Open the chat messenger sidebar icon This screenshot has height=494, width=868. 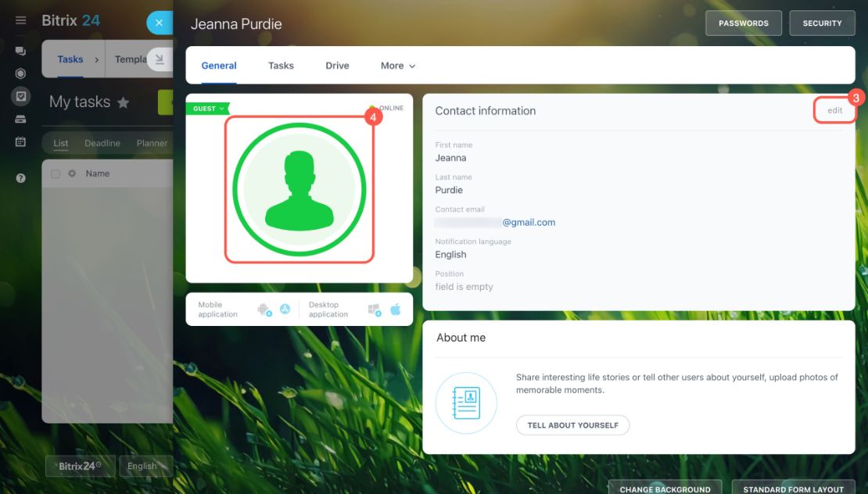click(x=20, y=51)
